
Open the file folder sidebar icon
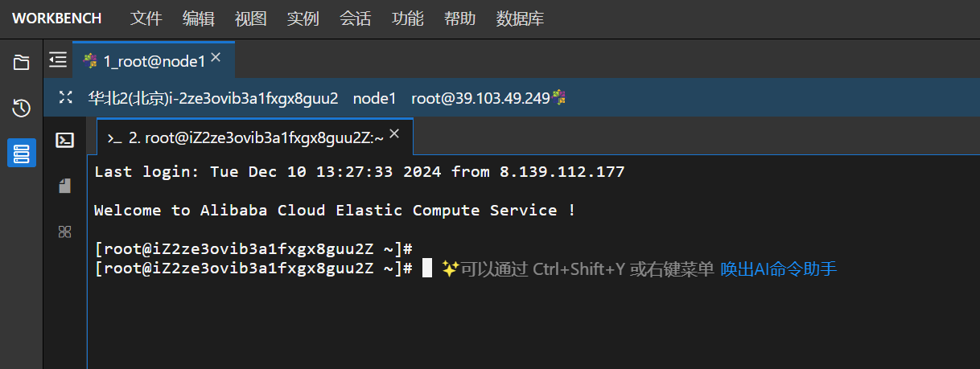pos(22,63)
